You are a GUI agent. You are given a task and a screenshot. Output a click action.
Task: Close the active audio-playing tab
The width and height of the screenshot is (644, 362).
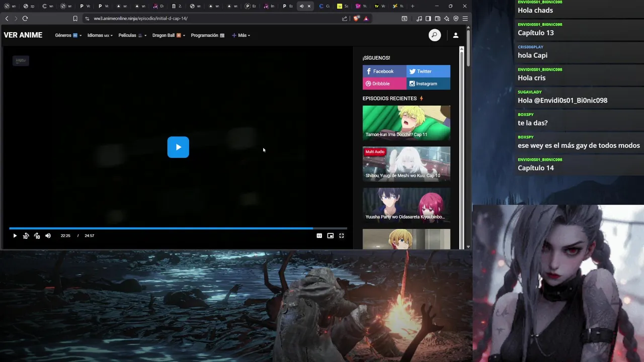pos(309,6)
